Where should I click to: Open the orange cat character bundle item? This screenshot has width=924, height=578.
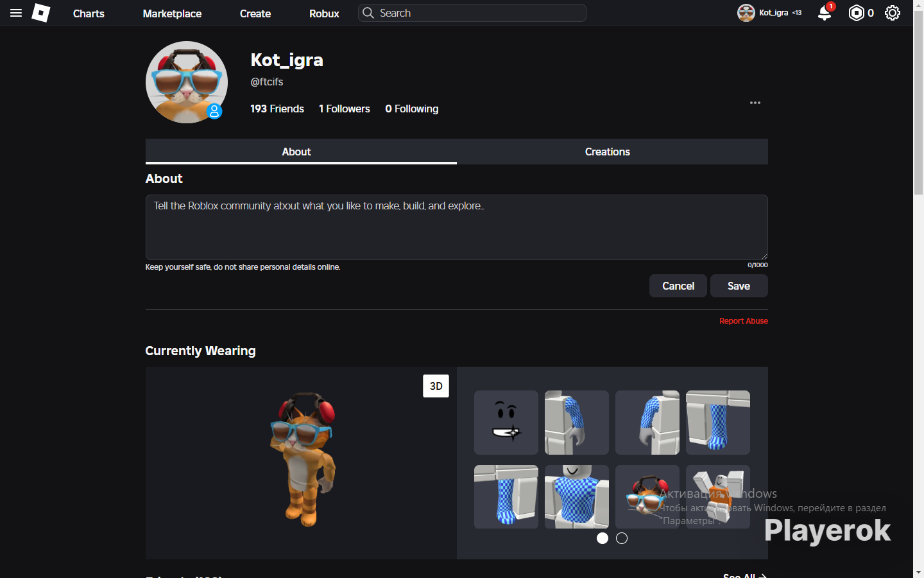coord(718,497)
